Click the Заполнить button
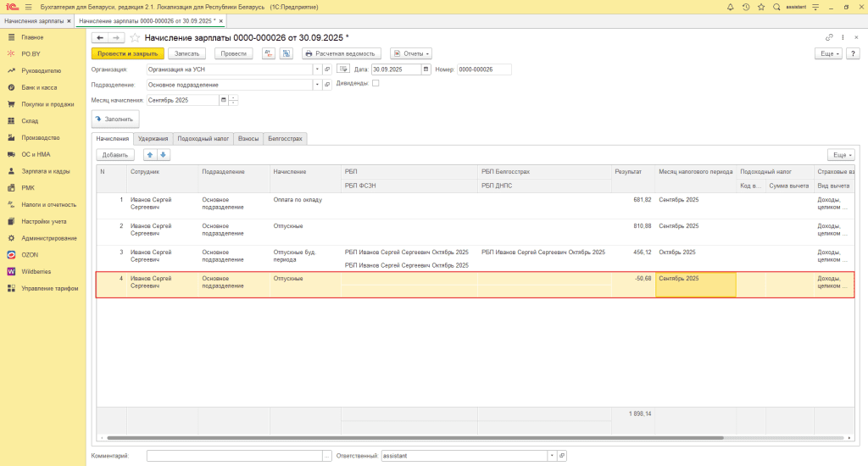 114,119
